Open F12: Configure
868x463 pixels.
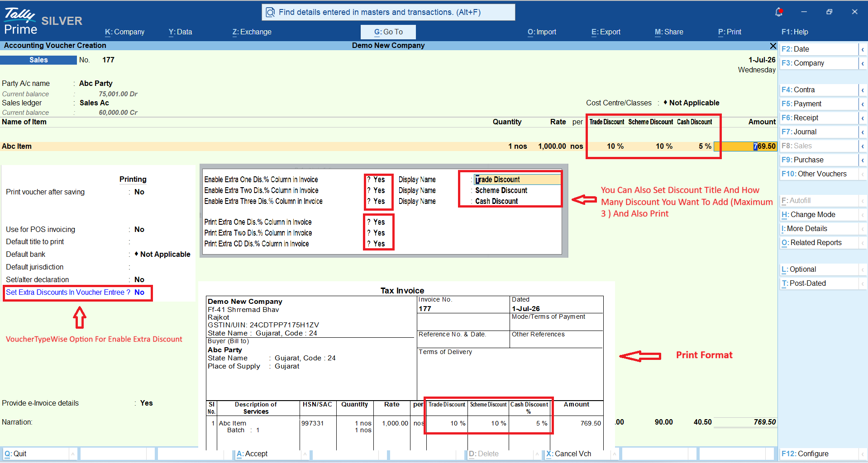pos(819,454)
